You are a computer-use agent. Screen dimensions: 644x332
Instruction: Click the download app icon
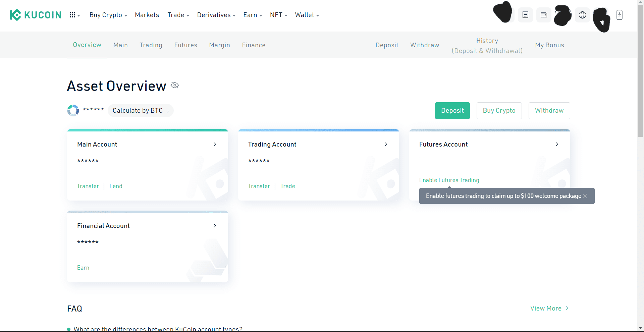620,15
